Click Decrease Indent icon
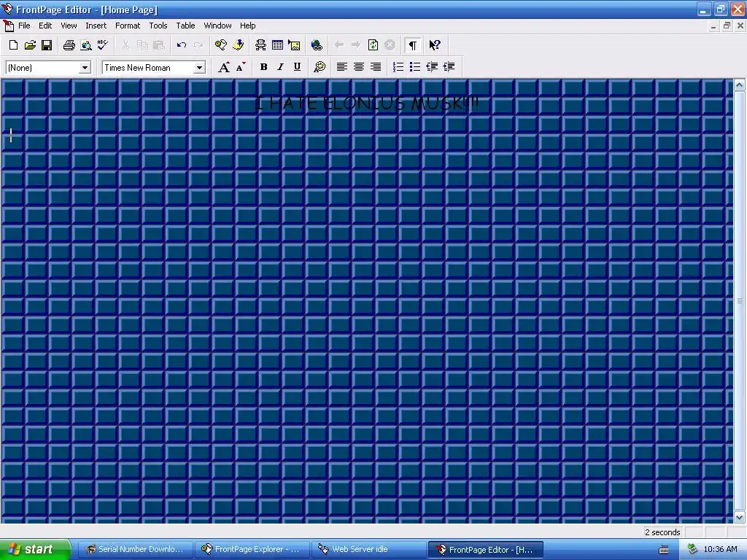The height and width of the screenshot is (560, 747). tap(432, 67)
